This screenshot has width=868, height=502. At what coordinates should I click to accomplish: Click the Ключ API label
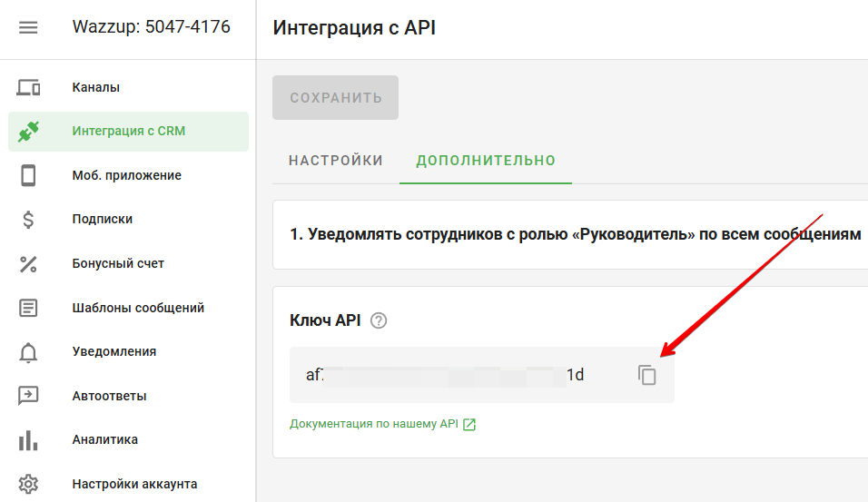click(325, 320)
